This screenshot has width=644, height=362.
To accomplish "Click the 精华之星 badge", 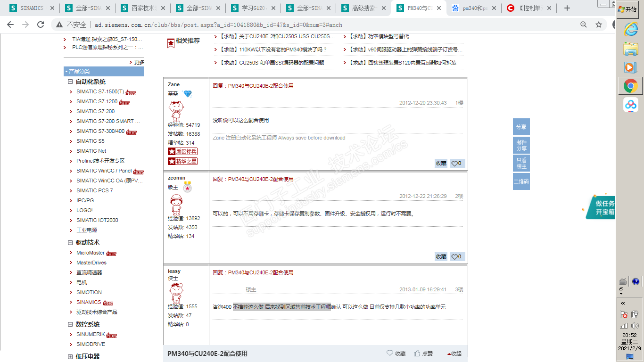I will (182, 161).
